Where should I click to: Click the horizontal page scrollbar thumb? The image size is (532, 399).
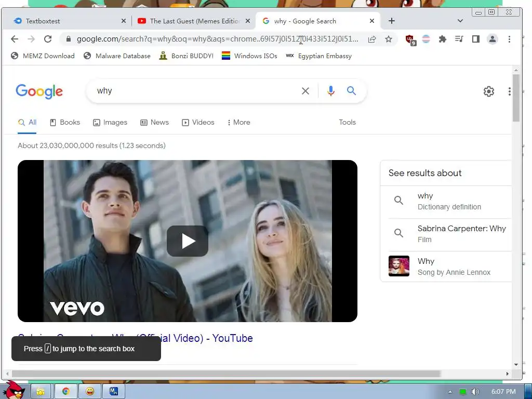click(x=226, y=374)
